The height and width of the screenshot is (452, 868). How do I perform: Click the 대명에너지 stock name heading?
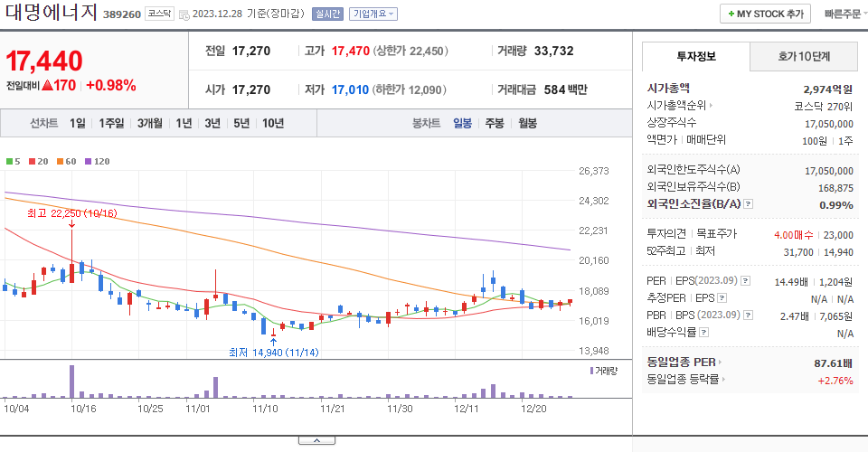52,12
